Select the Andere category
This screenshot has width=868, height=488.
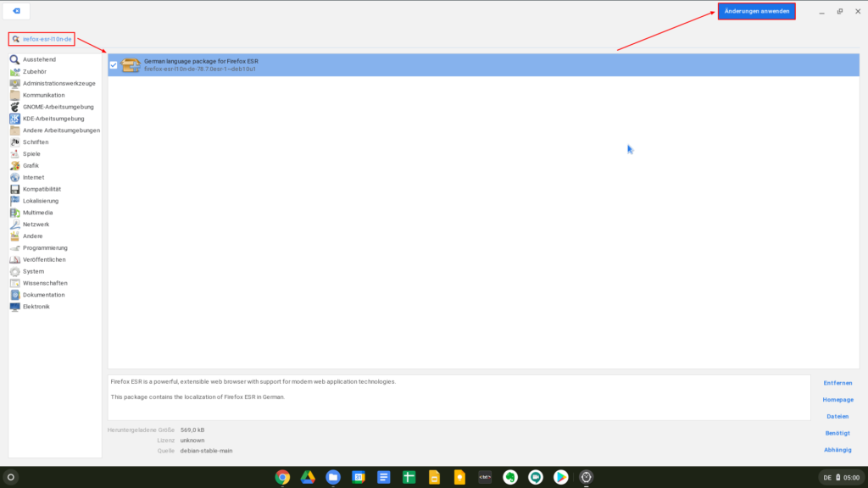click(32, 236)
